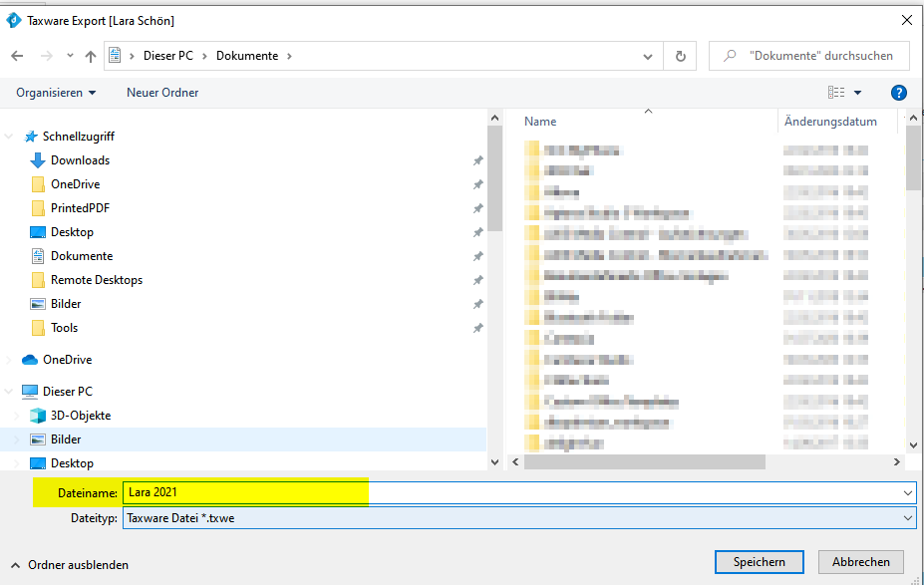Select 3D-Objekte under Dieser PC
924x585 pixels.
pyautogui.click(x=80, y=416)
